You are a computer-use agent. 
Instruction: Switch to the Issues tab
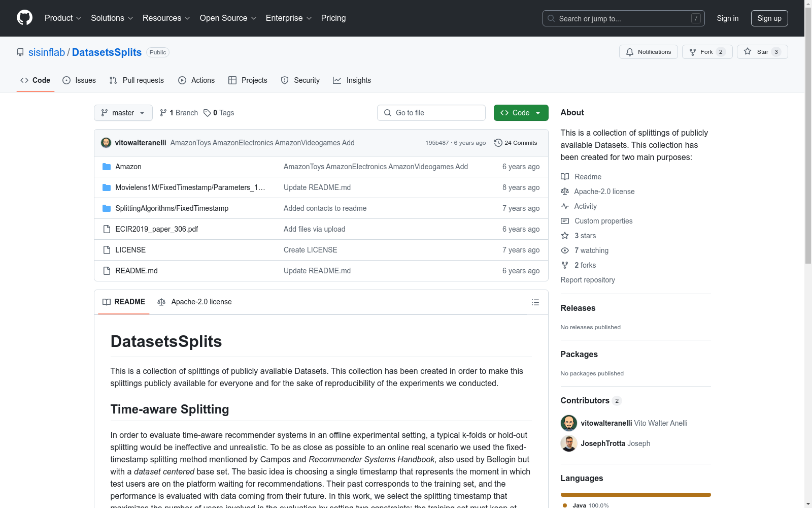point(79,80)
